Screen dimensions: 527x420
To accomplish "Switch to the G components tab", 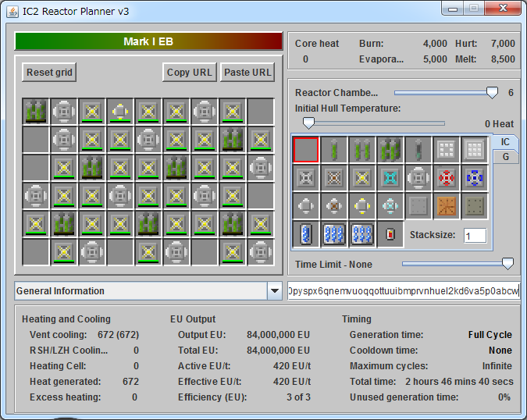I will [505, 157].
